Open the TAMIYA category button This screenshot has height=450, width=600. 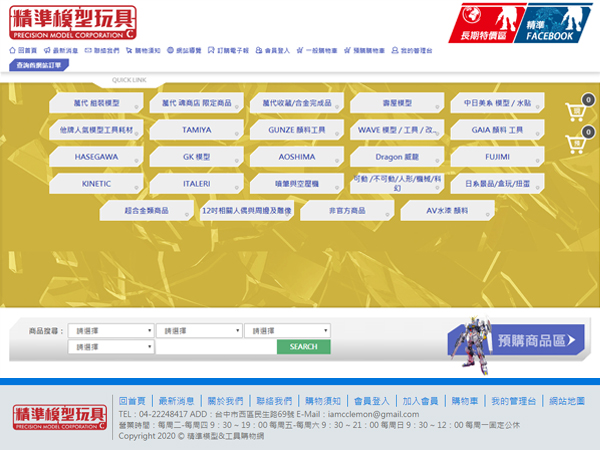pyautogui.click(x=196, y=130)
